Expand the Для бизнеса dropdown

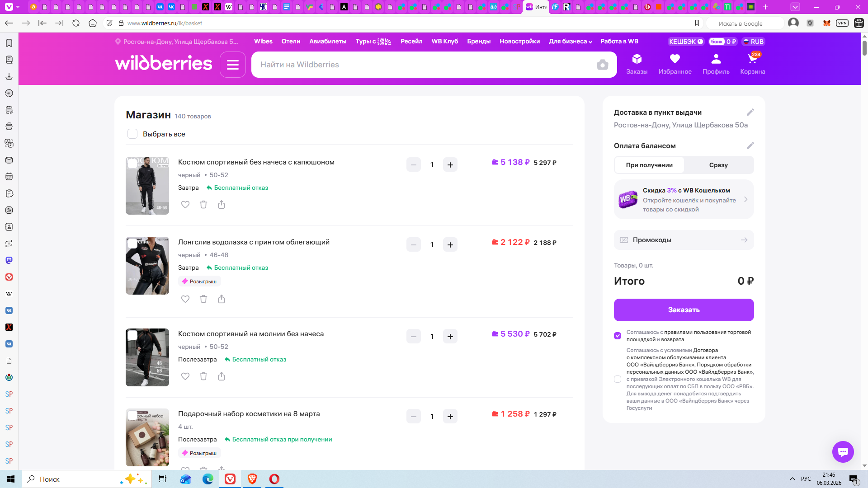570,41
